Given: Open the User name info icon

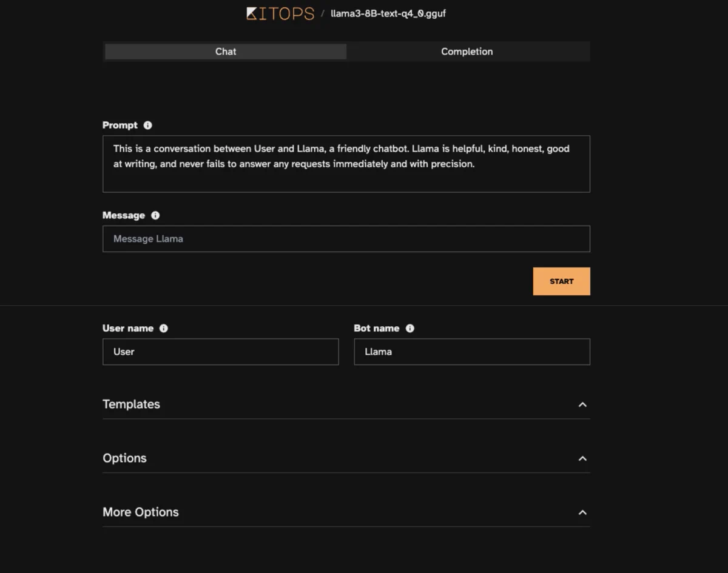Looking at the screenshot, I should coord(164,328).
